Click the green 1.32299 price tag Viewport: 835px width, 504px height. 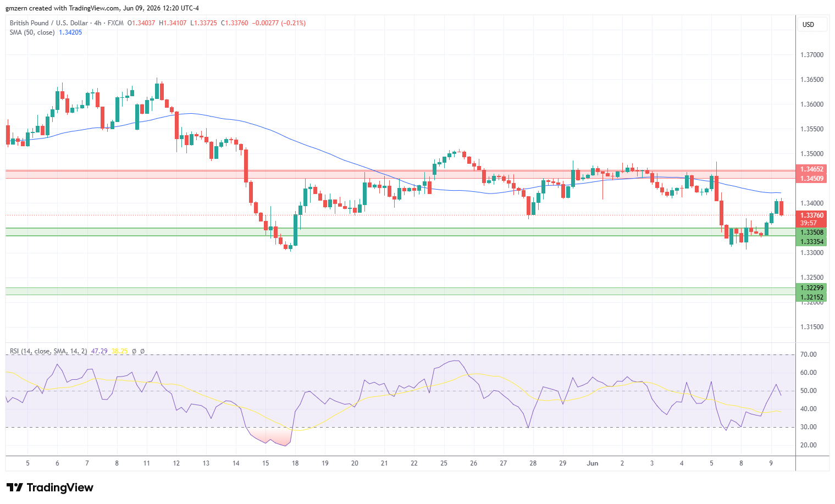coord(811,288)
